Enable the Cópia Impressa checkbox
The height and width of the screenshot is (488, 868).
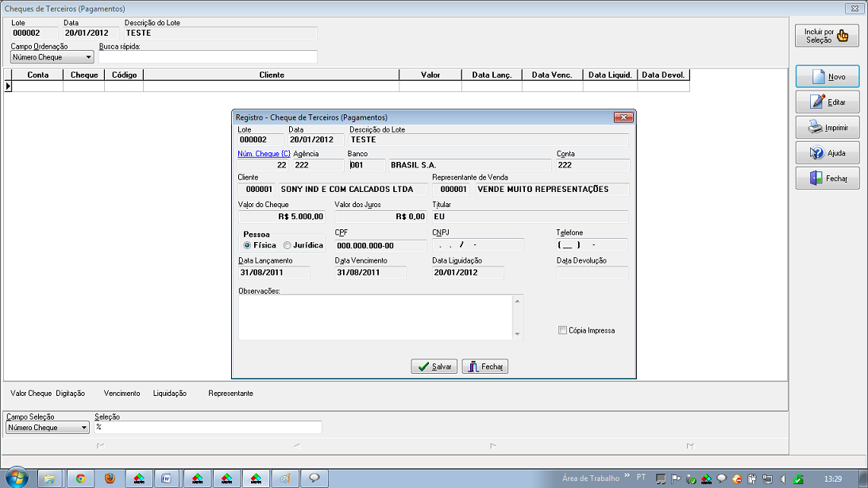[x=562, y=330]
